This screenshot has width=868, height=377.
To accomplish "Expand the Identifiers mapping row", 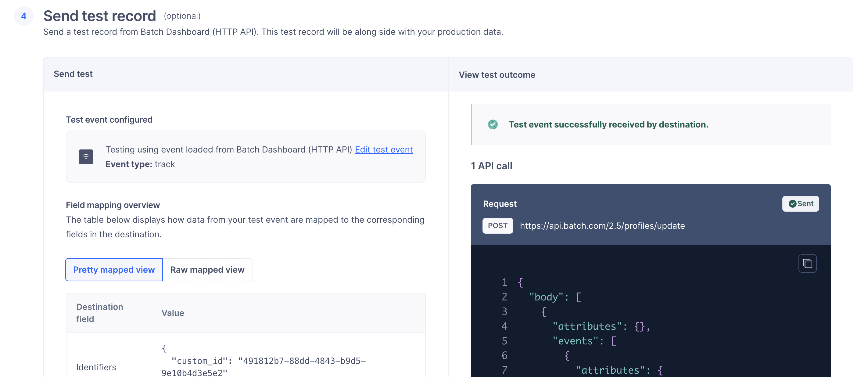I will (x=96, y=367).
